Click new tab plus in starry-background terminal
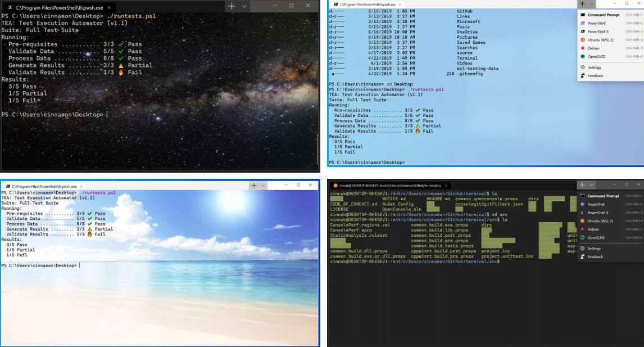 pos(232,6)
